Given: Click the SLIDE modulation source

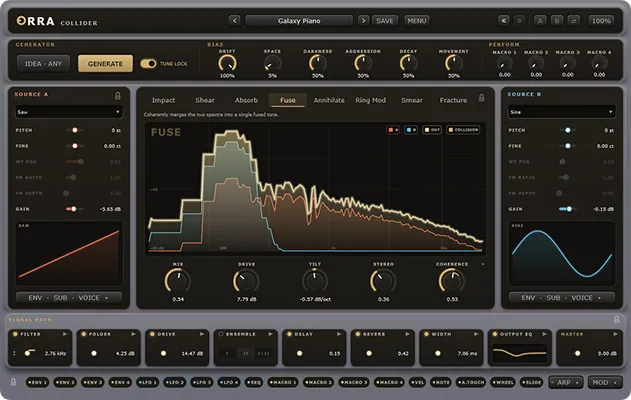Looking at the screenshot, I should click(x=532, y=382).
